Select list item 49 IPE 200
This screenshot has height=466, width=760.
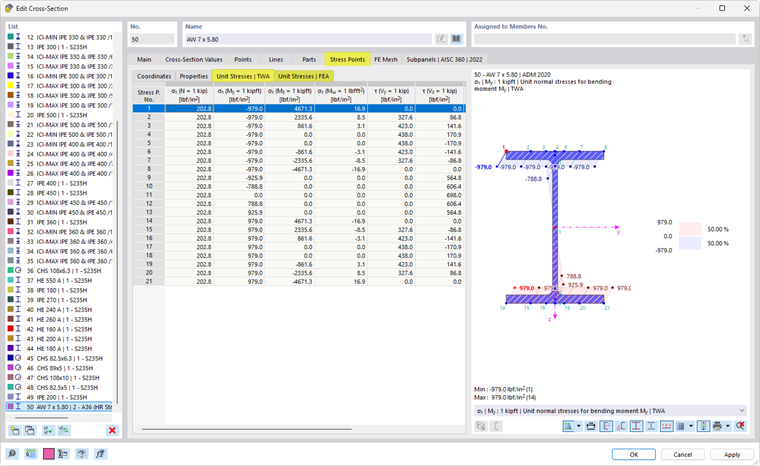[60, 397]
